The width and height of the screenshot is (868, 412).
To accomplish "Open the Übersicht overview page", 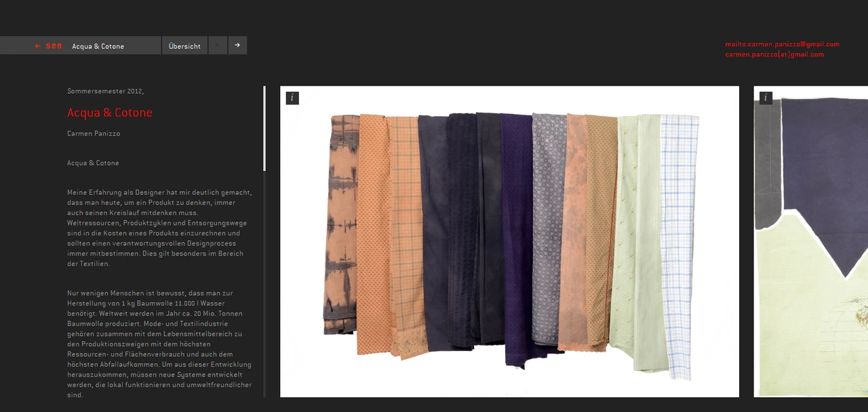I will coord(184,46).
